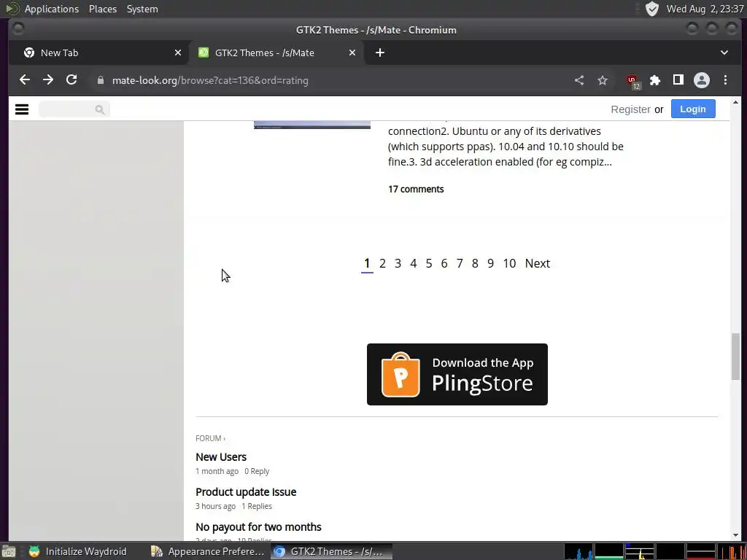Close the GTK2 Themes tab

coord(352,52)
